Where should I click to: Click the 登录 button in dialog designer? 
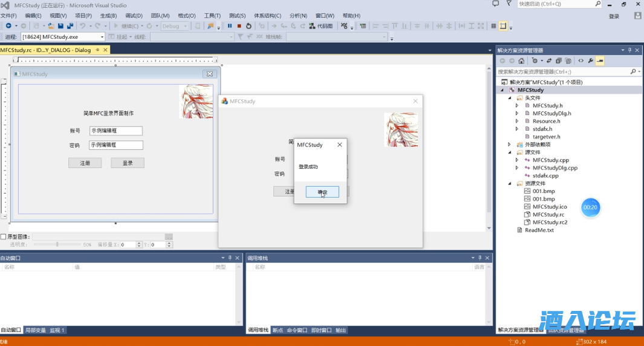[128, 163]
